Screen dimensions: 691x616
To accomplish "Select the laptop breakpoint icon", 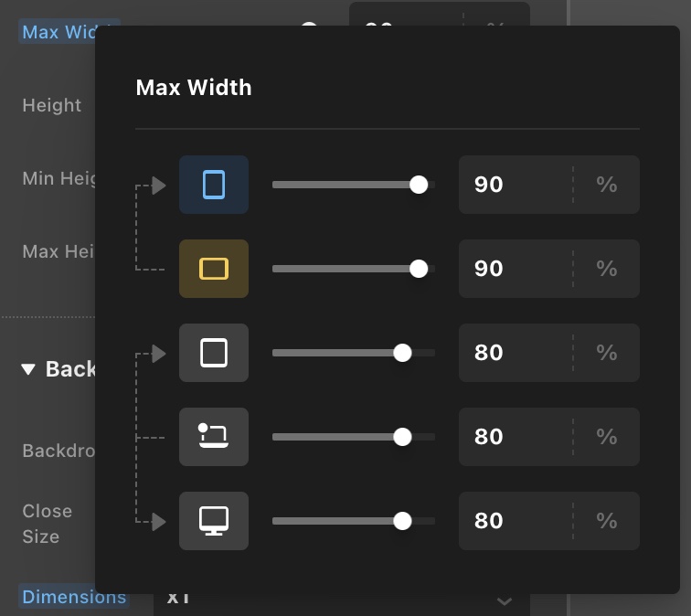I will coord(214,437).
